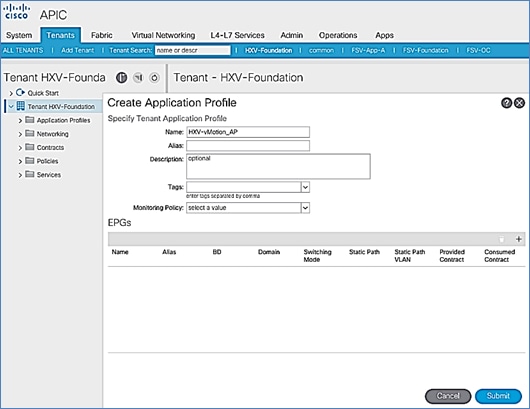The height and width of the screenshot is (409, 530).
Task: Click the Monitoring Policy select a value field
Action: click(x=244, y=208)
